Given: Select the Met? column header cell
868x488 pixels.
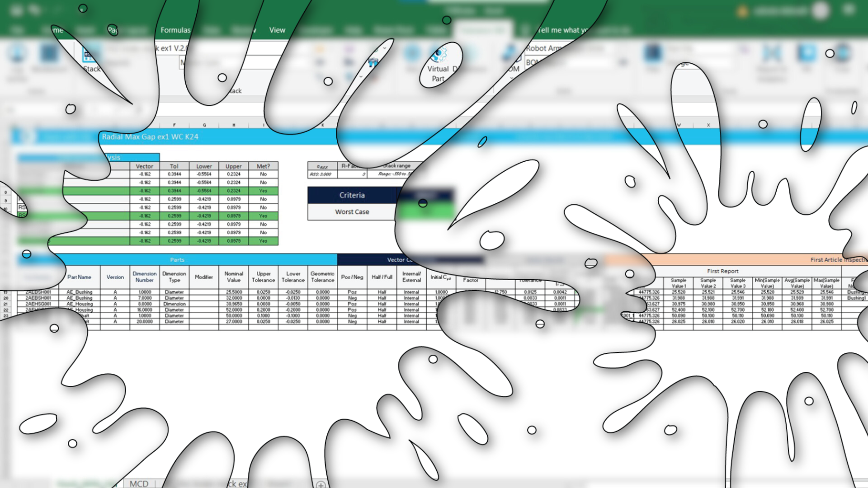Looking at the screenshot, I should (263, 166).
